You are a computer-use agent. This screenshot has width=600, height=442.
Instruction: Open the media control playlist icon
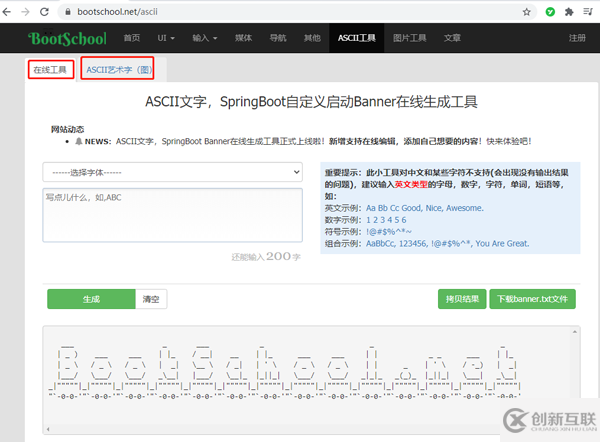point(588,12)
